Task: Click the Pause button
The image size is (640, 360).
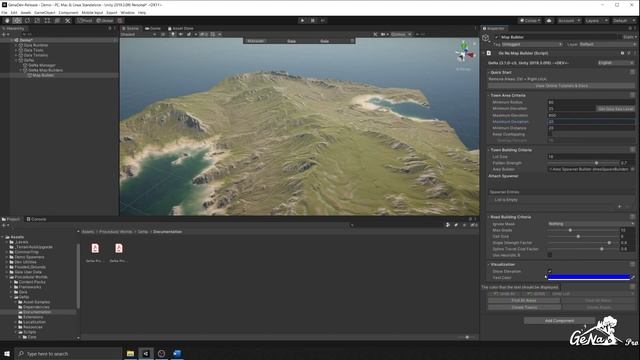Action: [313, 20]
